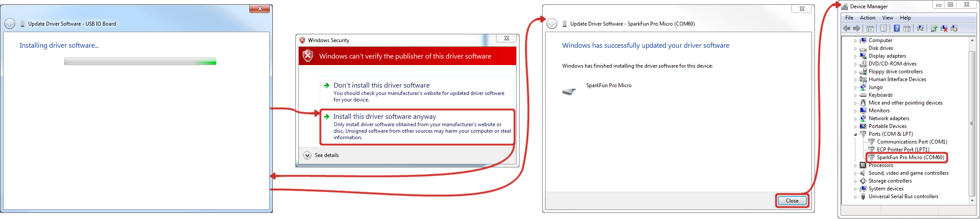Click the Universal Serial Bus controllers icon
This screenshot has height=219, width=980.
tap(863, 196)
